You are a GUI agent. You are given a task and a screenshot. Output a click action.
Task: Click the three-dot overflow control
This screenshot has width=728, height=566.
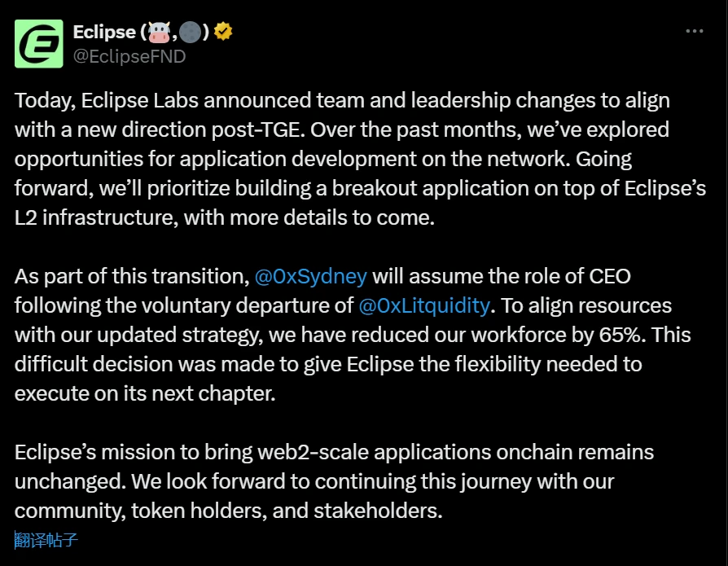[x=695, y=29]
